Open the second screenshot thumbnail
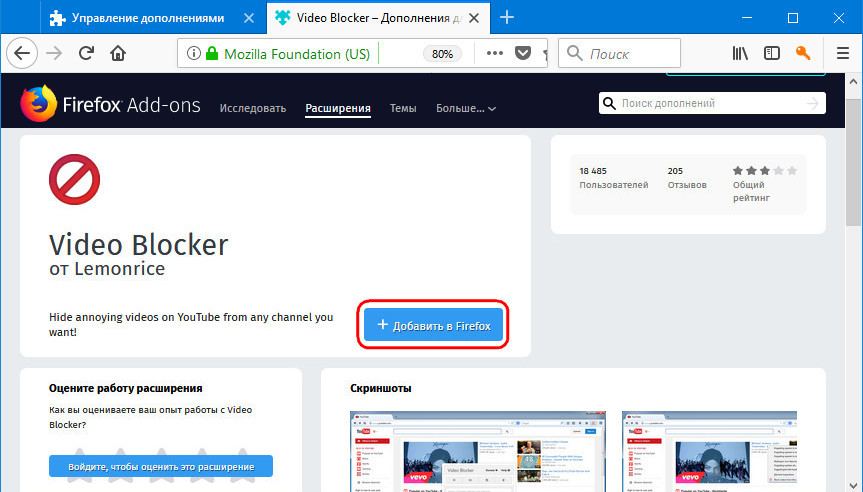 [x=709, y=451]
